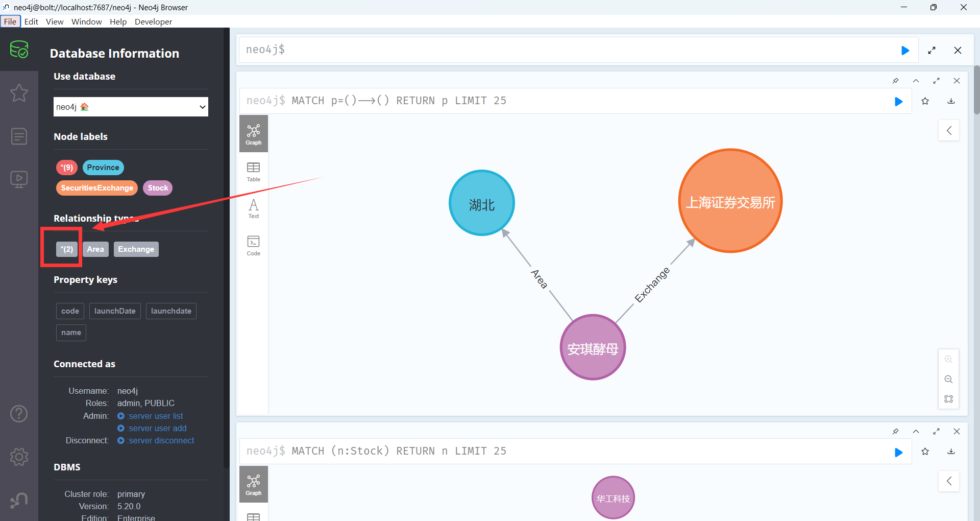The height and width of the screenshot is (521, 980).
Task: Select the name property key
Action: coord(71,333)
